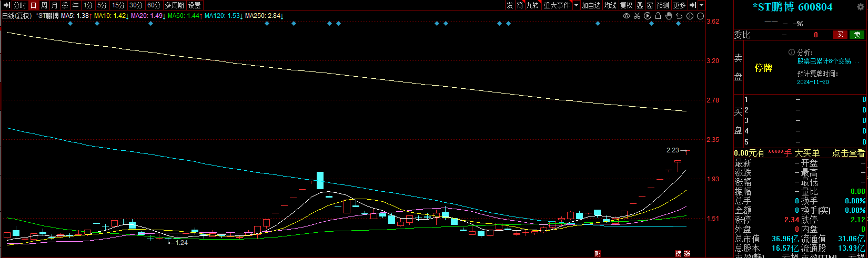Screen dimensions: 868x258
Task: Click the MA250: 2.84 indicator label
Action: 264,16
